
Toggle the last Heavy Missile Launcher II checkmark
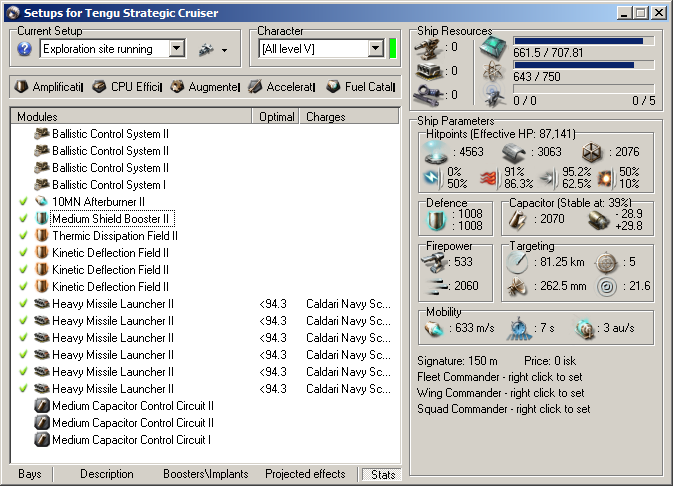(x=24, y=388)
